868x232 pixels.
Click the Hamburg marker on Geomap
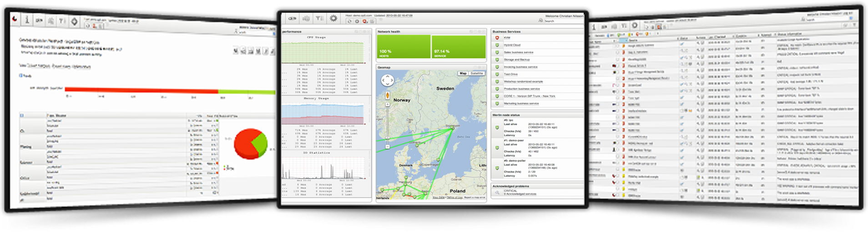(404, 185)
